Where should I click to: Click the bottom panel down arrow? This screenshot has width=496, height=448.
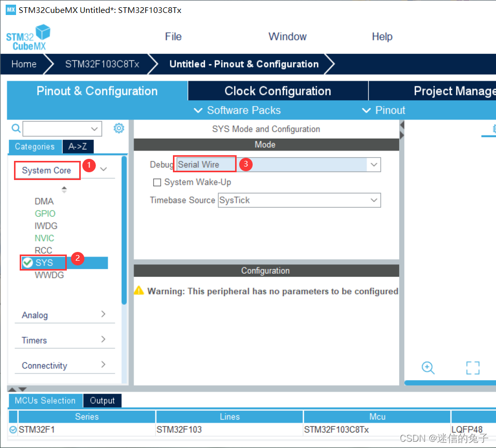tap(22, 389)
